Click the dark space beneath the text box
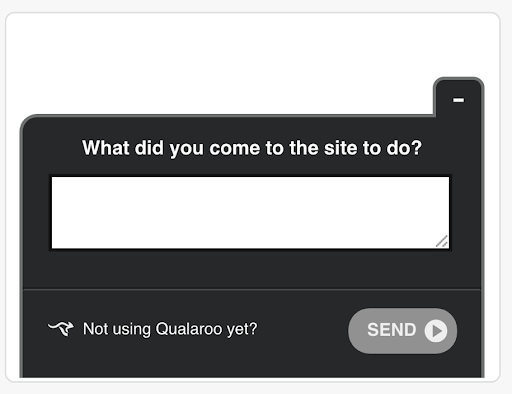The image size is (512, 394). pyautogui.click(x=252, y=269)
